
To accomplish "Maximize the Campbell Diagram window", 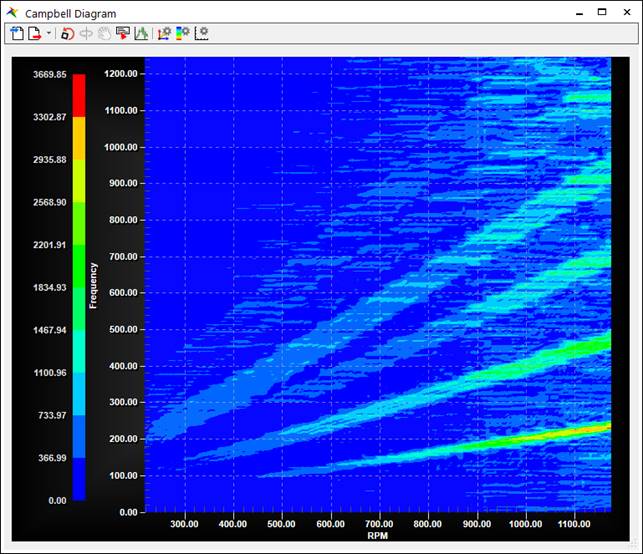I will pyautogui.click(x=602, y=13).
